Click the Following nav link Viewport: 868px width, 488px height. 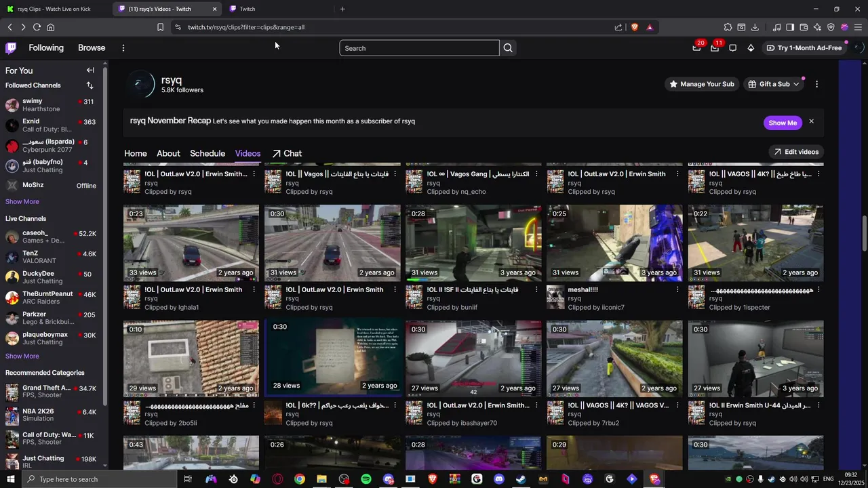(x=46, y=48)
